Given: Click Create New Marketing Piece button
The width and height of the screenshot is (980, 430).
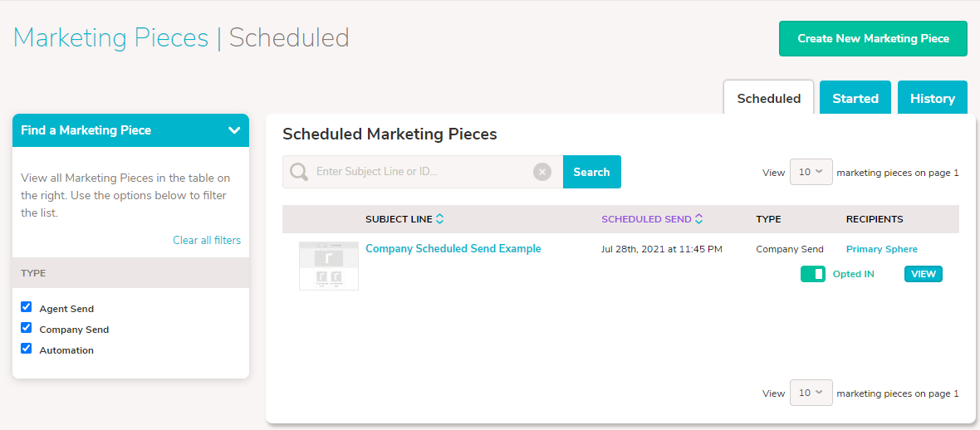Looking at the screenshot, I should tap(873, 39).
